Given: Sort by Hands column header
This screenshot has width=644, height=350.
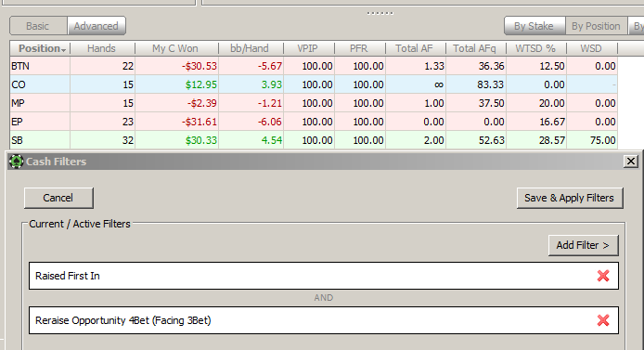Looking at the screenshot, I should click(x=102, y=48).
